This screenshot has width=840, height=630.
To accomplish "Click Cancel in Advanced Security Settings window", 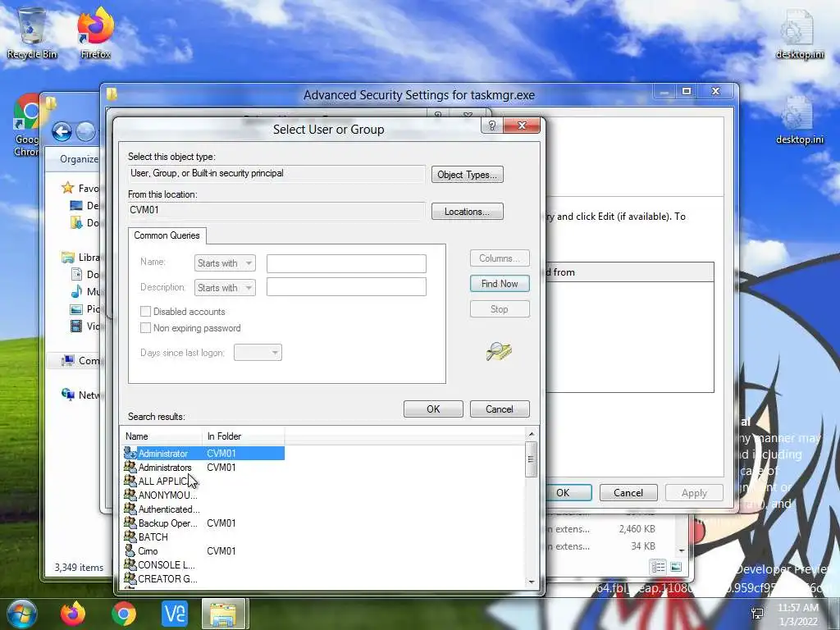I will coord(628,492).
